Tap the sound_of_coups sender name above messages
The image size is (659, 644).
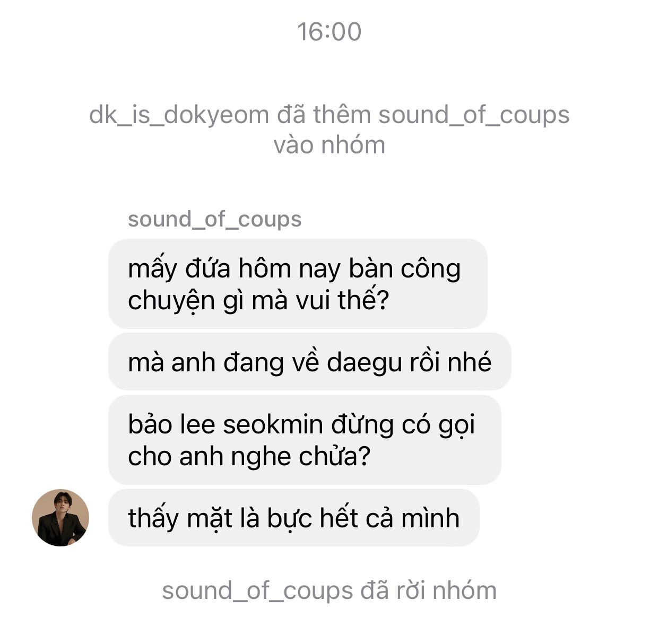click(x=214, y=219)
